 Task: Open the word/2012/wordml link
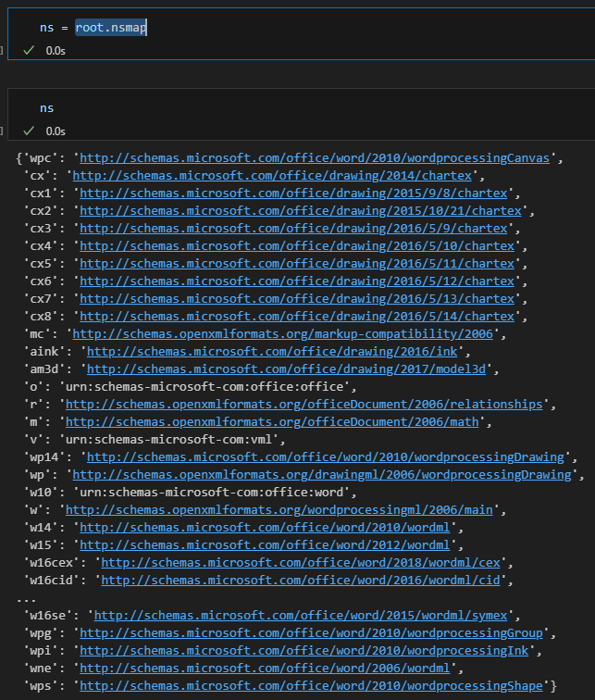pos(265,545)
